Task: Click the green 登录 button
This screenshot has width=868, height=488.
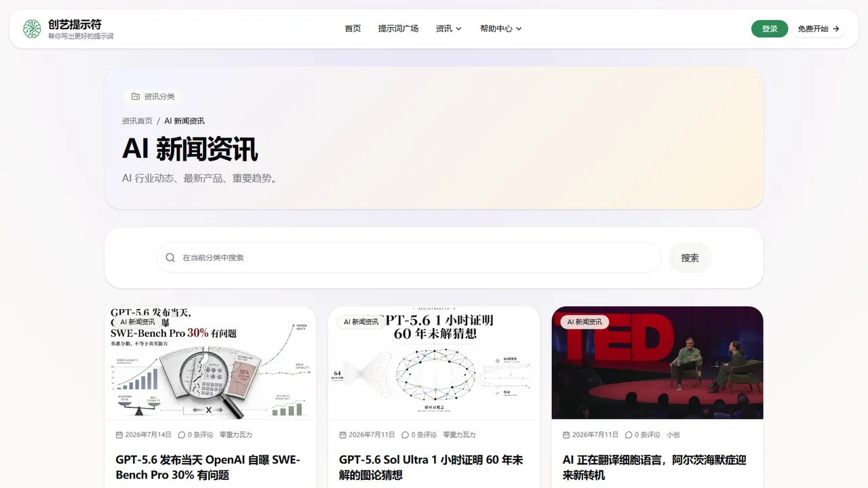Action: [x=770, y=28]
